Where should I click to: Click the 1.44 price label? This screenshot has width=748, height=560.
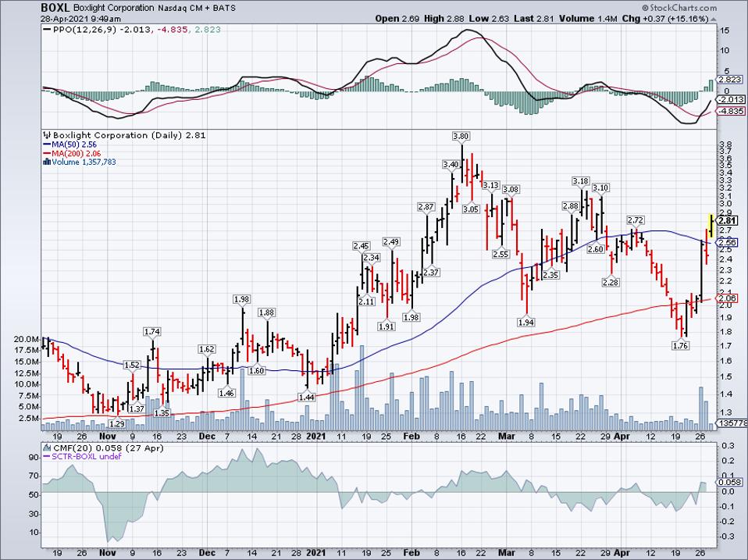point(307,397)
